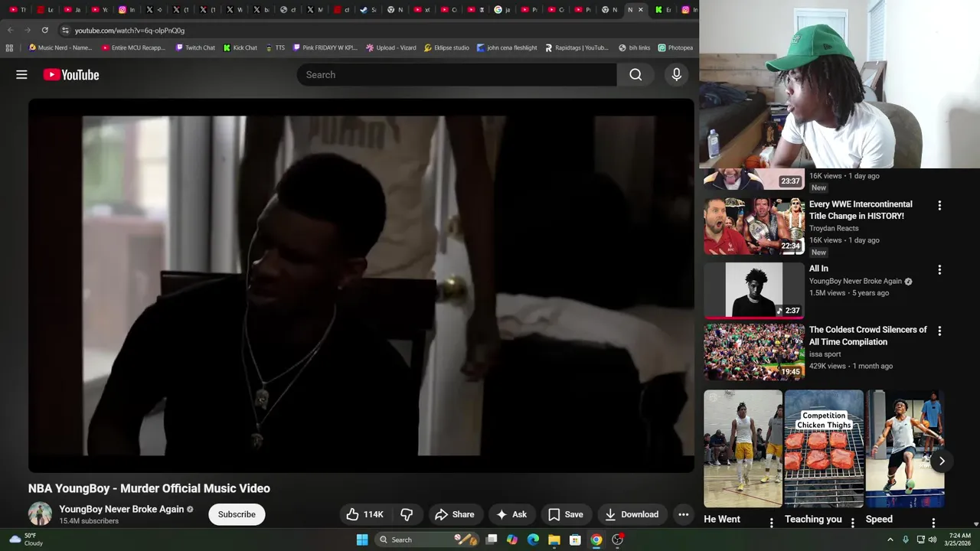This screenshot has width=980, height=551.
Task: Download the video
Action: [632, 514]
